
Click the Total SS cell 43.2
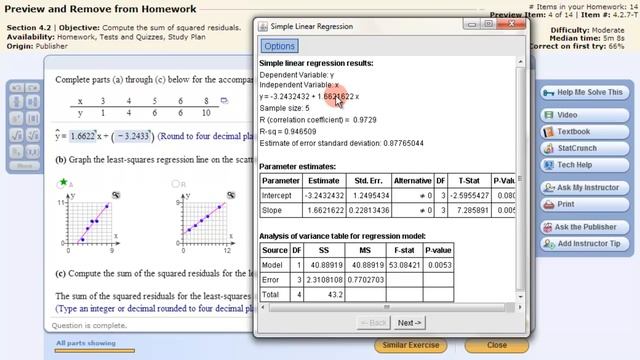tap(324, 295)
